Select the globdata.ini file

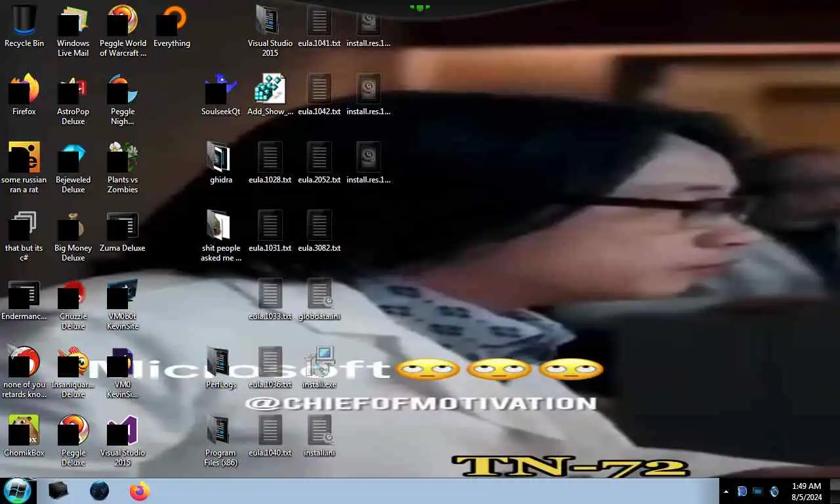(319, 299)
